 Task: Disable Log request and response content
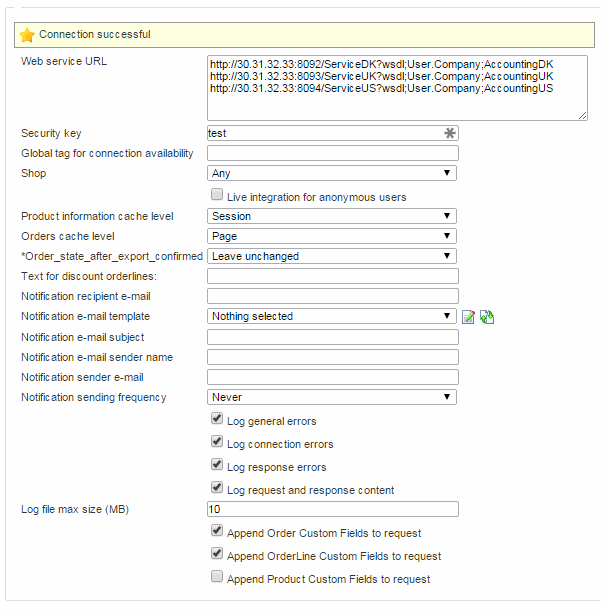[x=217, y=488]
